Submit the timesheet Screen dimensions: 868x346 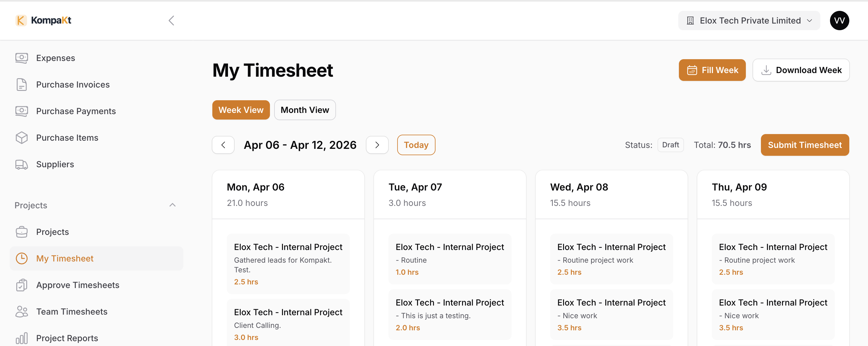[805, 145]
